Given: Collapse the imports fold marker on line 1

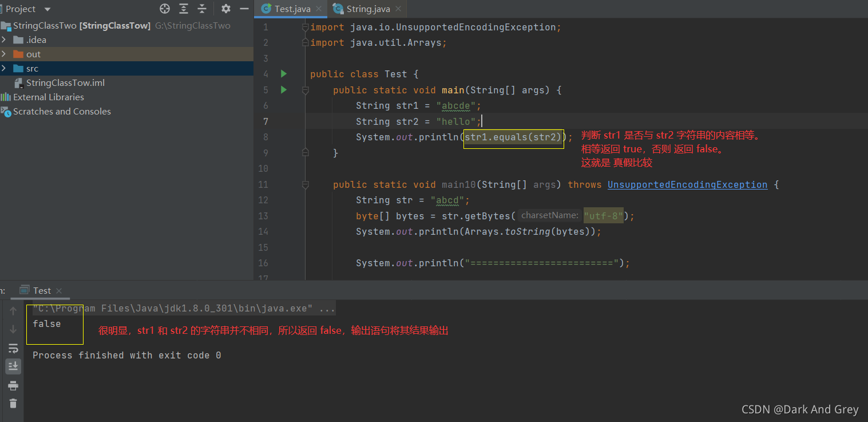Looking at the screenshot, I should (x=305, y=27).
